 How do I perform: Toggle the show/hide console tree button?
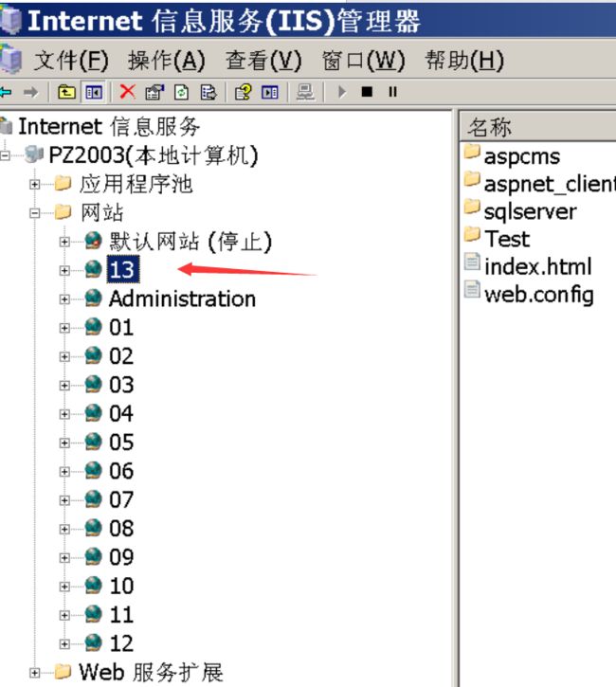(94, 93)
